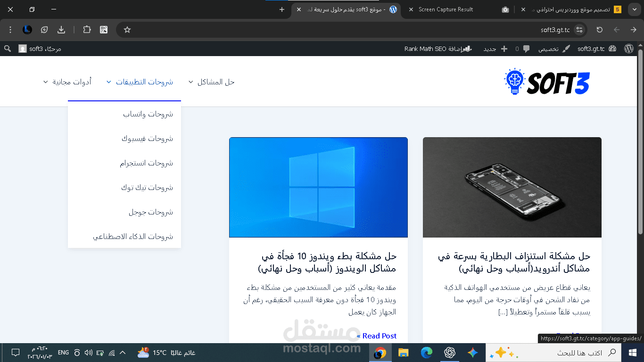
Task: Collapse the chevron next to شروحات التطبيقات
Action: click(108, 82)
